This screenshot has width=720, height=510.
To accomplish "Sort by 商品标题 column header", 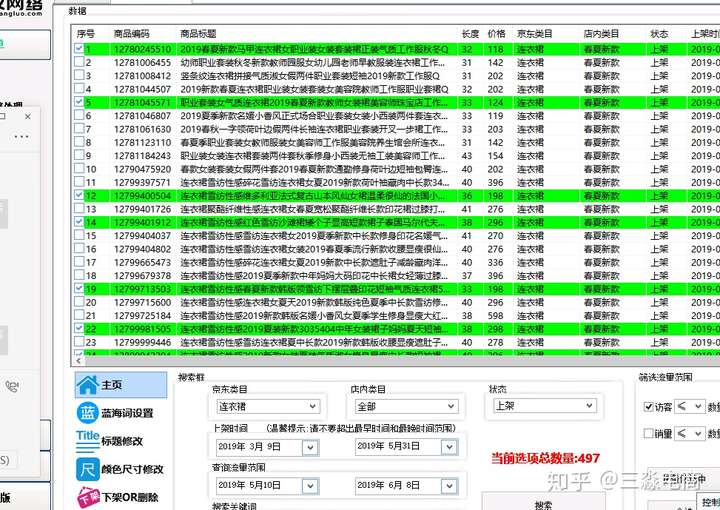I will (198, 34).
